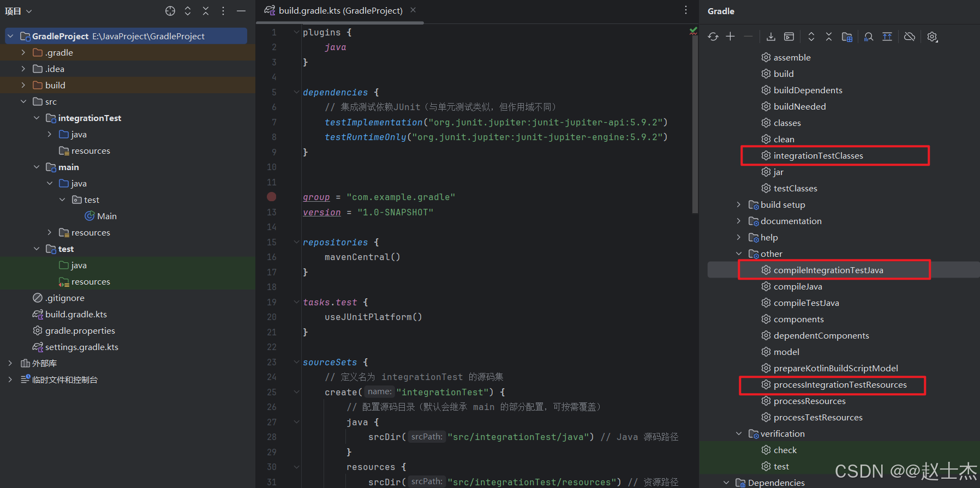The height and width of the screenshot is (488, 980).
Task: Open settings.gradle.kts file
Action: (x=75, y=347)
